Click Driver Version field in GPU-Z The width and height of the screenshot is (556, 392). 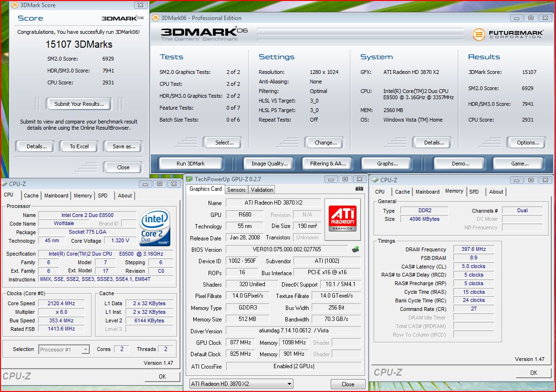coord(294,330)
